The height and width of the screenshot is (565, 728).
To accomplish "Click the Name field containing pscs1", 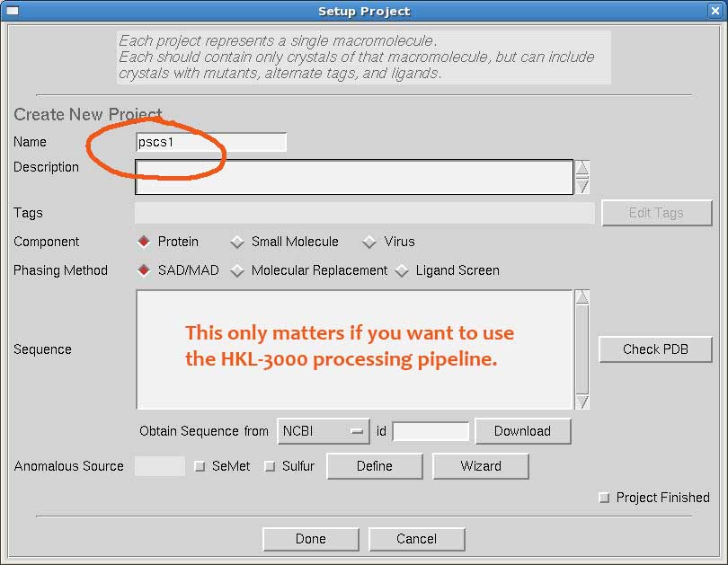I will pyautogui.click(x=210, y=142).
